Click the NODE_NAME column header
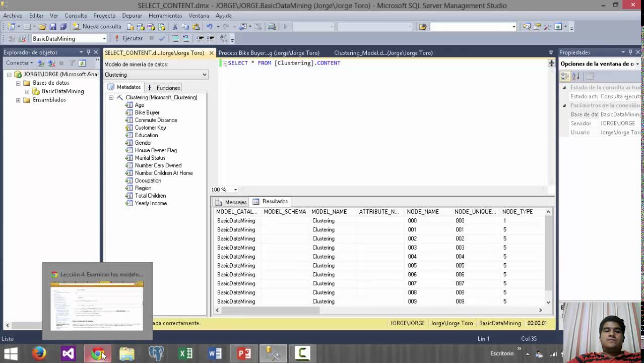The image size is (644, 363). [428, 212]
